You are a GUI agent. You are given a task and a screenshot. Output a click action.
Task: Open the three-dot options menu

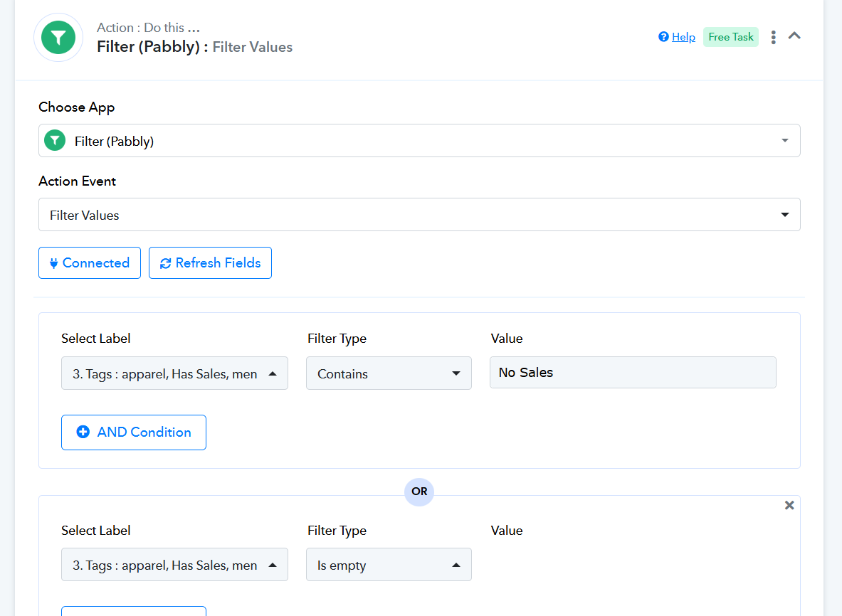tap(773, 37)
